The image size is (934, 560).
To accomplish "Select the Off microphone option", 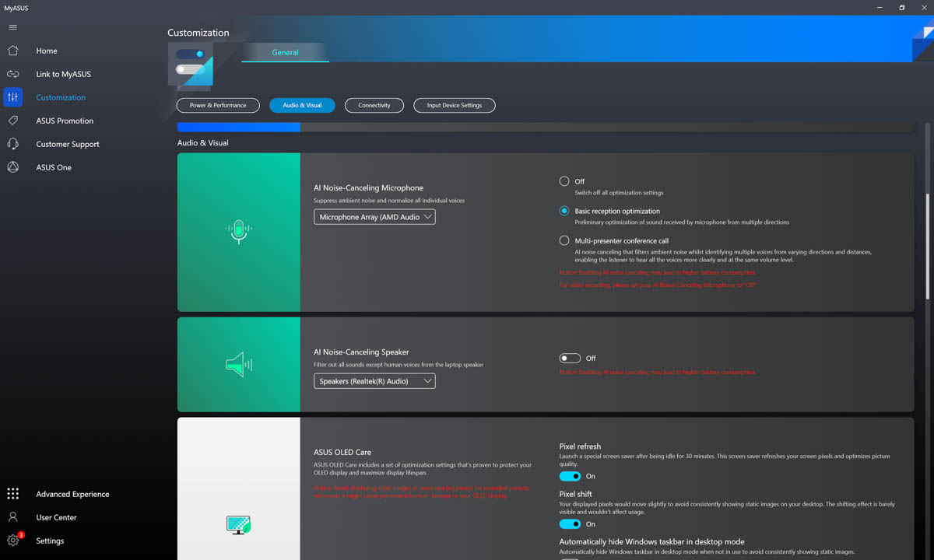I will [564, 180].
